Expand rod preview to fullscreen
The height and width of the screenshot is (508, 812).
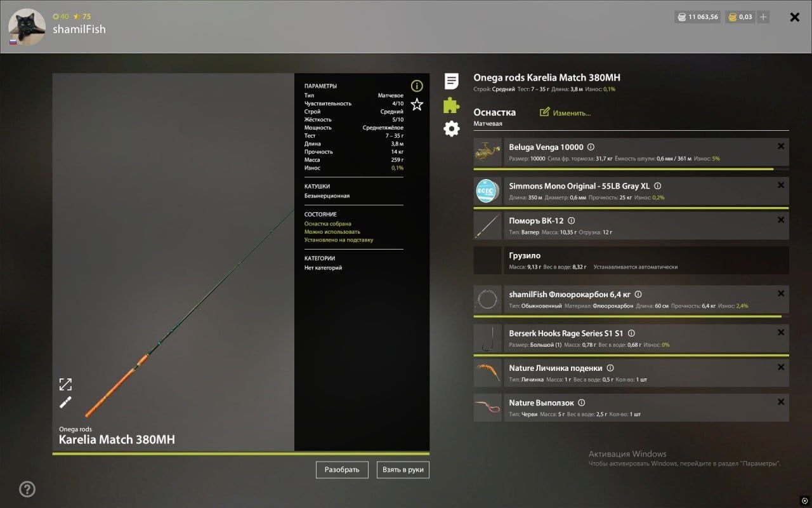(65, 384)
